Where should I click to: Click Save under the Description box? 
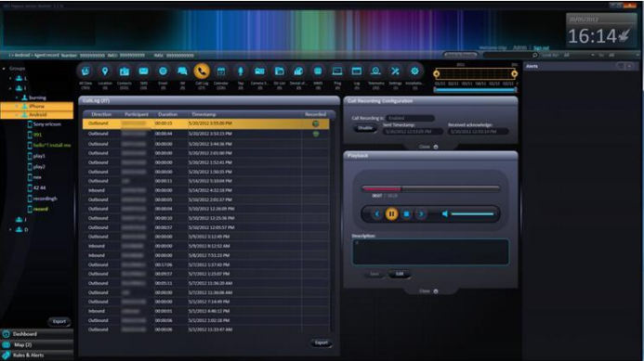(375, 274)
